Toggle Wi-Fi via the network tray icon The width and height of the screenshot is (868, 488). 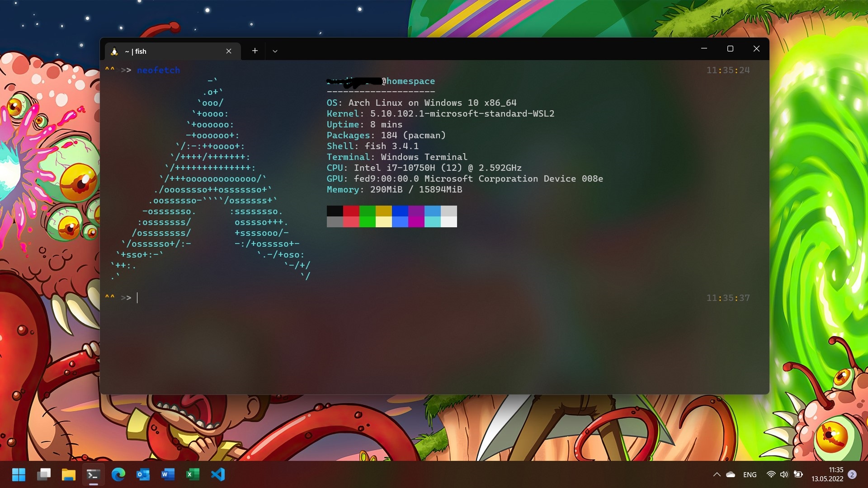(x=770, y=474)
